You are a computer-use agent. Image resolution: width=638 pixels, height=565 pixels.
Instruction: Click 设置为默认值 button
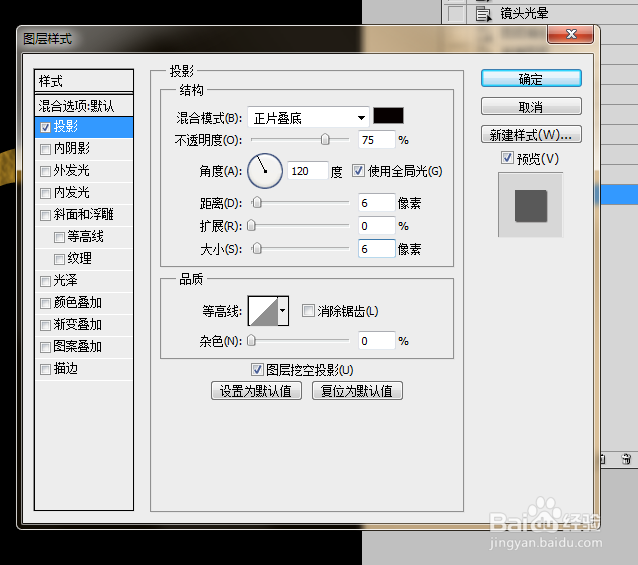coord(256,391)
